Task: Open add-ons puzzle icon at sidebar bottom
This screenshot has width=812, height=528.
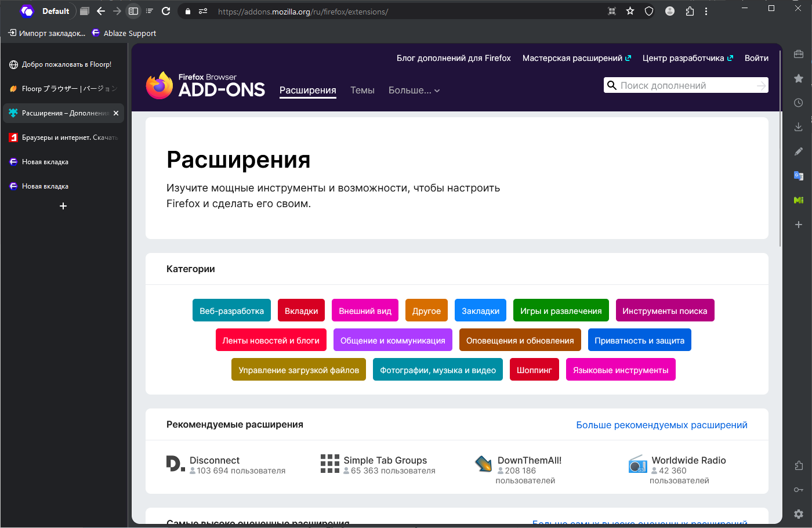Action: click(x=799, y=465)
